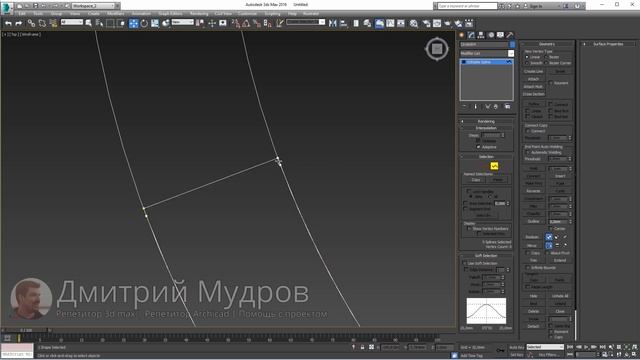Click the Undo arrow in the main toolbar
Screen dimensions: 640x360
tap(8, 24)
